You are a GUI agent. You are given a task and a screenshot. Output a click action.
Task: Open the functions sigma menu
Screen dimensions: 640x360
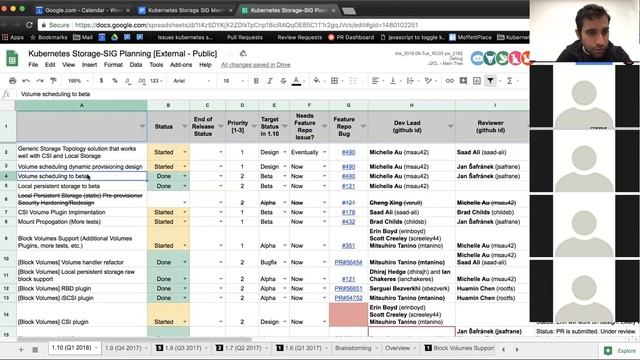pos(509,81)
